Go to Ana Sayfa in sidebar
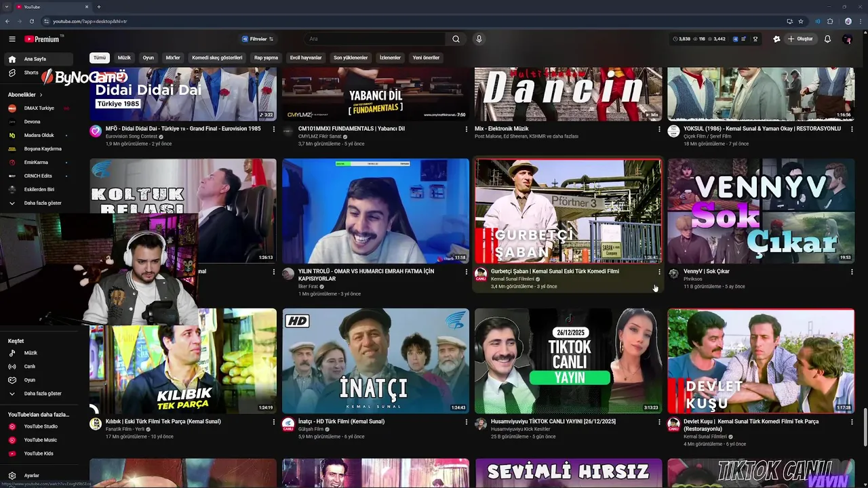868x488 pixels. 38,59
